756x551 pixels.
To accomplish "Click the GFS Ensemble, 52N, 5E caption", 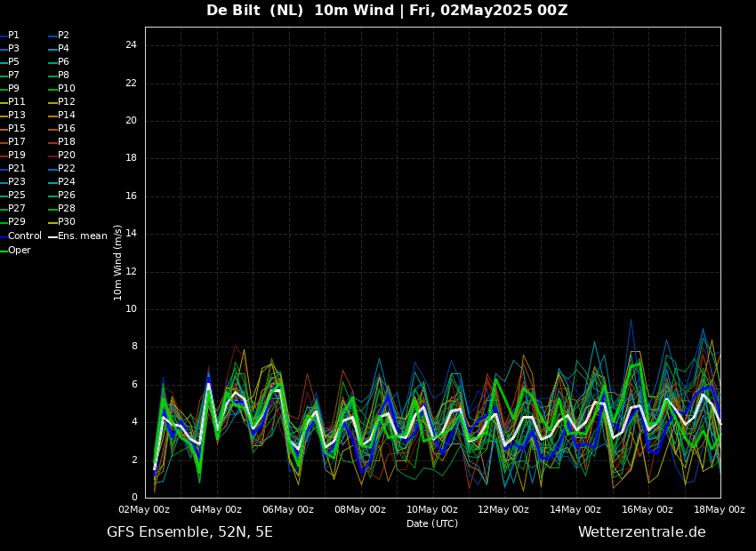I will (189, 532).
